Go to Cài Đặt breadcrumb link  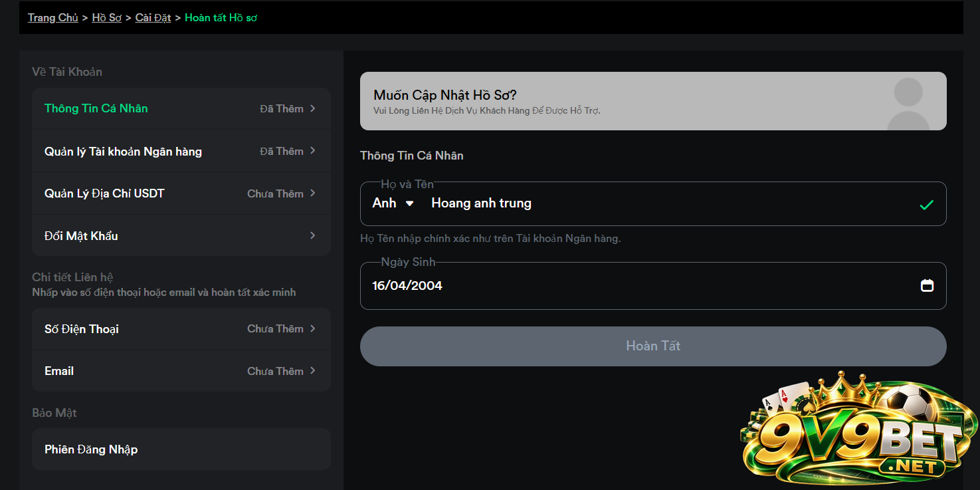pyautogui.click(x=153, y=18)
